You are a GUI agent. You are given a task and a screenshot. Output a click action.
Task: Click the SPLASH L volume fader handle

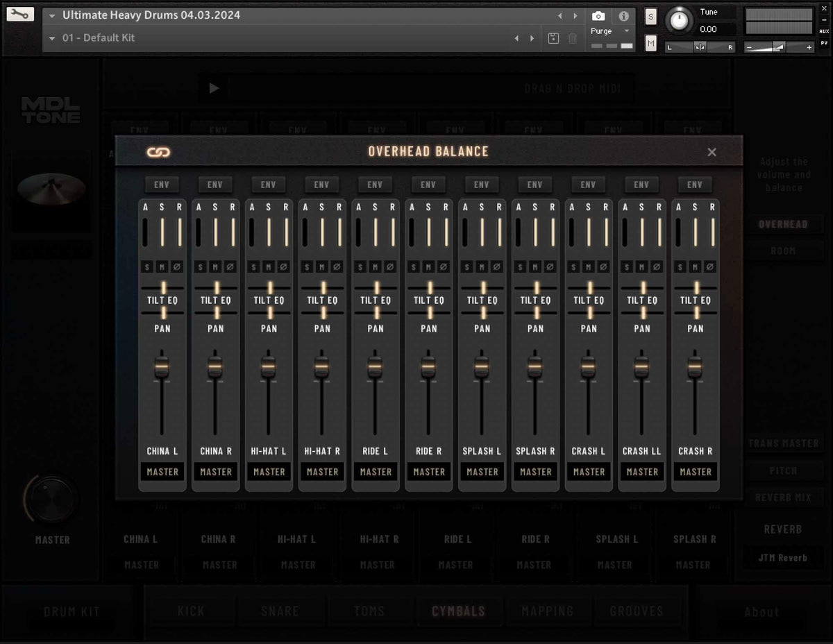pos(481,366)
